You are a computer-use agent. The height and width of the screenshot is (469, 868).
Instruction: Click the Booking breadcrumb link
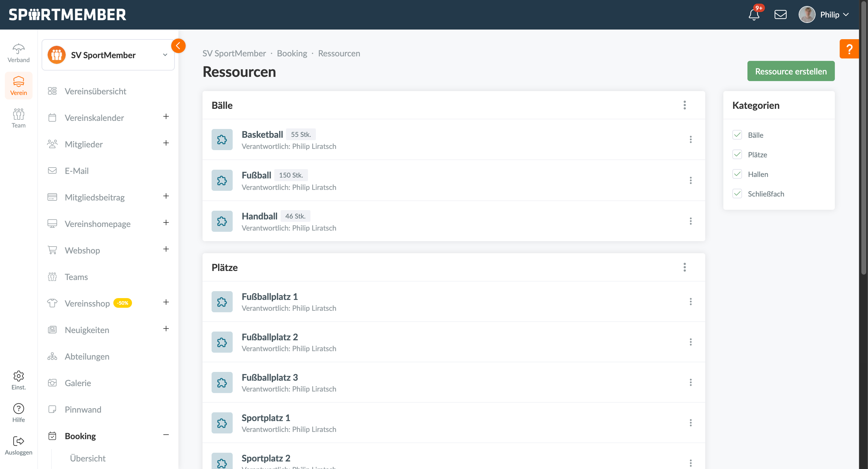(292, 53)
